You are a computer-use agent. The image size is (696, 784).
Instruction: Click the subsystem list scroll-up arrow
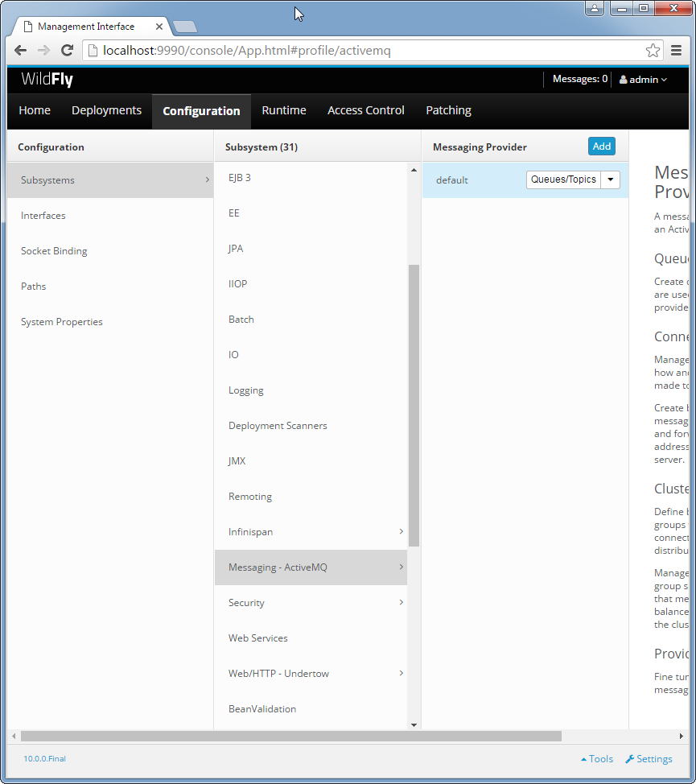[414, 171]
